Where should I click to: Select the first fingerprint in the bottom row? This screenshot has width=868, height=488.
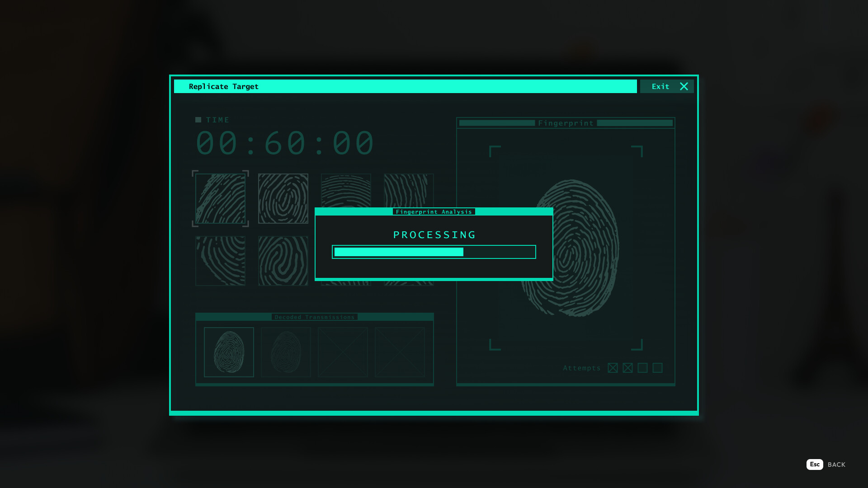[220, 261]
